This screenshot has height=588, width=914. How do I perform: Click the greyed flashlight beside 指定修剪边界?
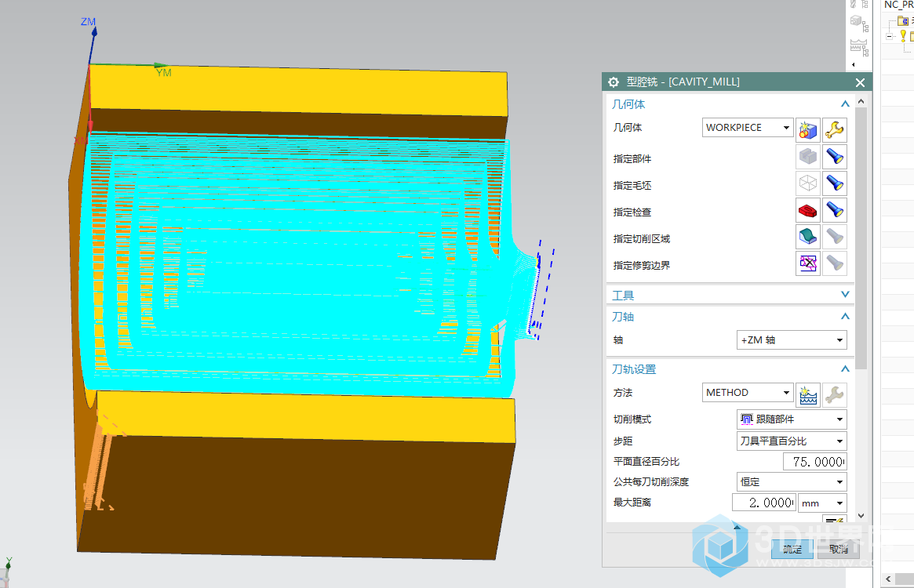tap(835, 263)
